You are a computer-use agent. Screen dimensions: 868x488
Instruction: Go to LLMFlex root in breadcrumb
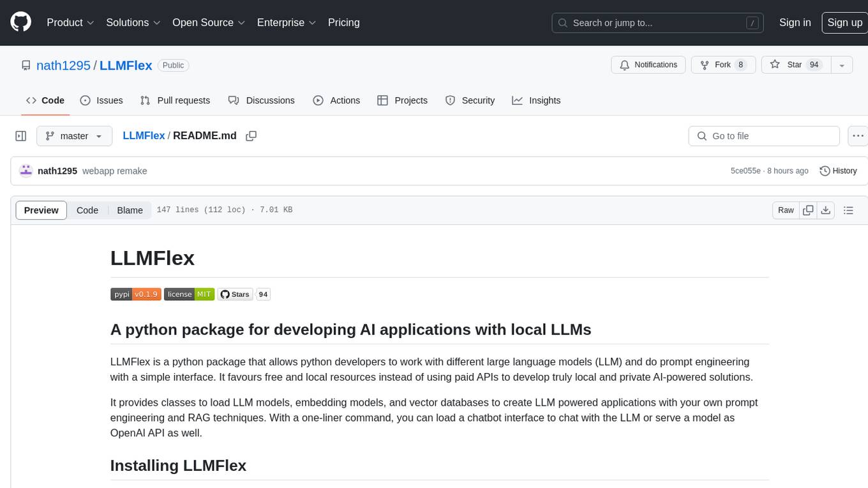pos(144,136)
